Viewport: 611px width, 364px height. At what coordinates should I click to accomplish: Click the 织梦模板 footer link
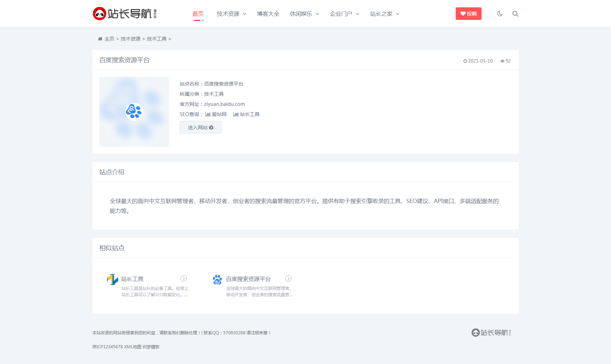point(151,347)
